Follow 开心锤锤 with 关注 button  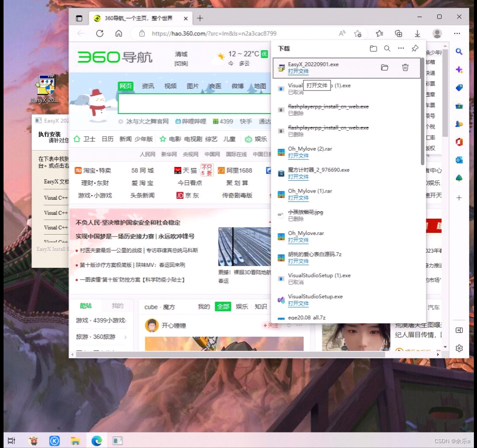pyautogui.click(x=270, y=325)
